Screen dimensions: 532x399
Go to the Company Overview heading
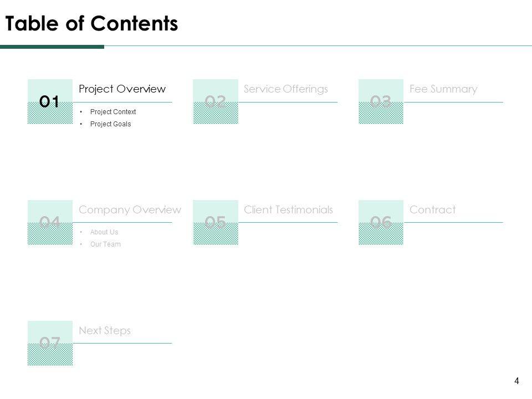[x=130, y=209]
